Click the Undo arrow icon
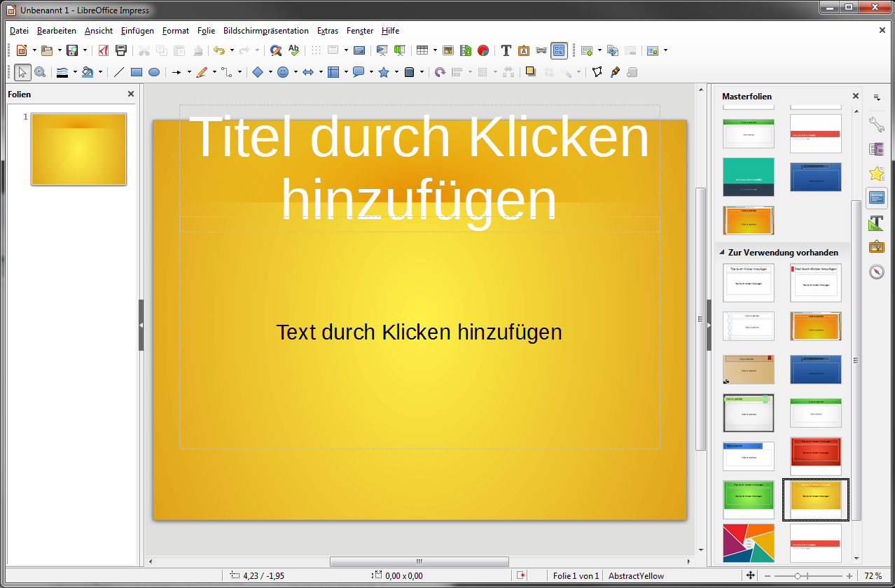This screenshot has width=895, height=588. coord(219,50)
